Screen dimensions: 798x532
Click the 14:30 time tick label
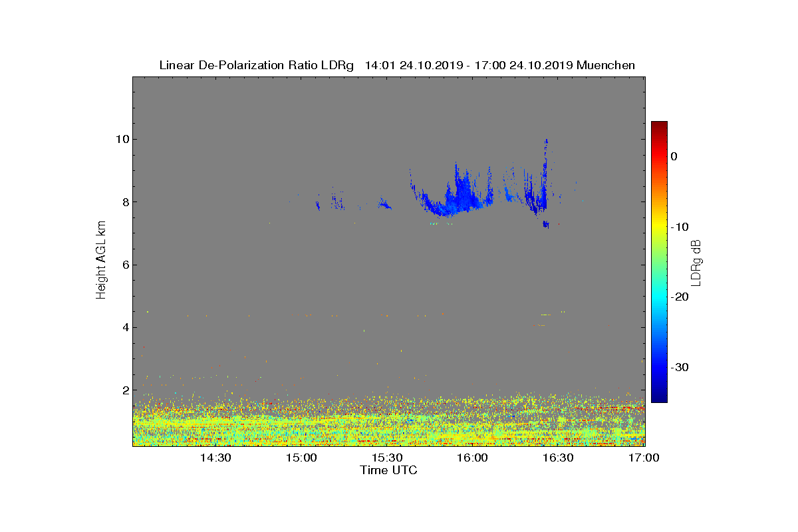pyautogui.click(x=215, y=458)
